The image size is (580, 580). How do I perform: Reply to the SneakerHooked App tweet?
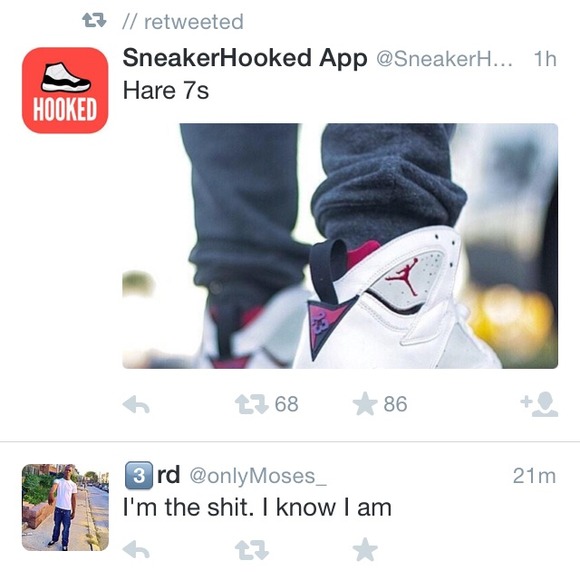coord(136,405)
